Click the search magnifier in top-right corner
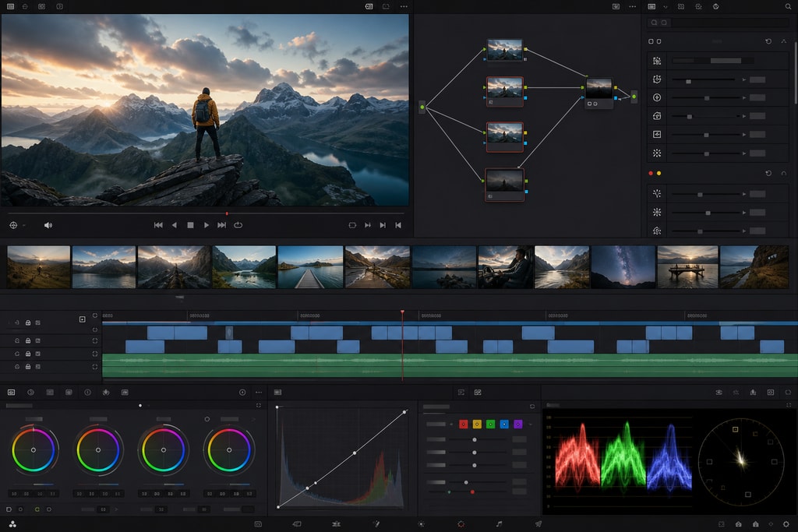Viewport: 798px width, 532px height. [788, 6]
